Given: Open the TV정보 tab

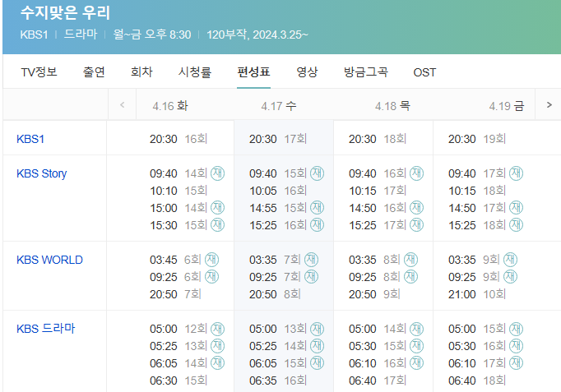Looking at the screenshot, I should tap(39, 72).
